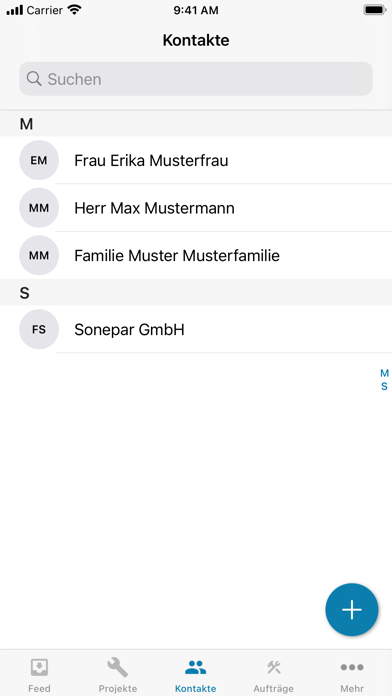Open contact Sonepar GmbH
The width and height of the screenshot is (392, 696).
point(196,329)
